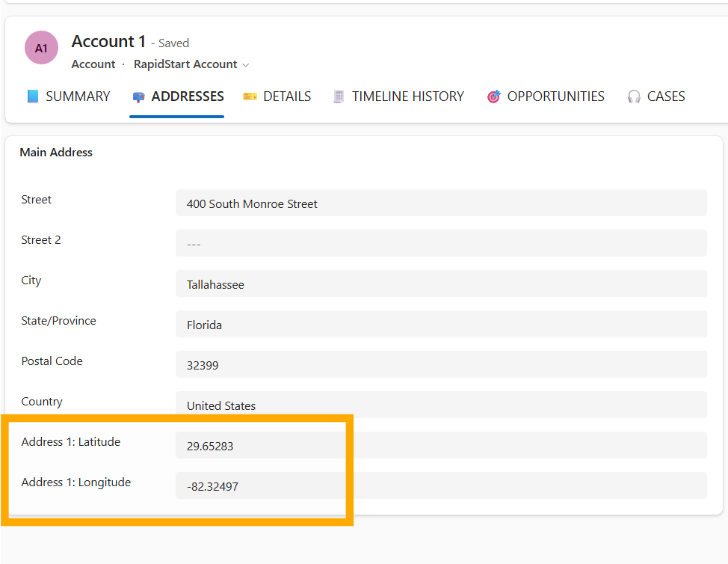
Task: Click the State/Province field showing Florida
Action: coord(441,325)
